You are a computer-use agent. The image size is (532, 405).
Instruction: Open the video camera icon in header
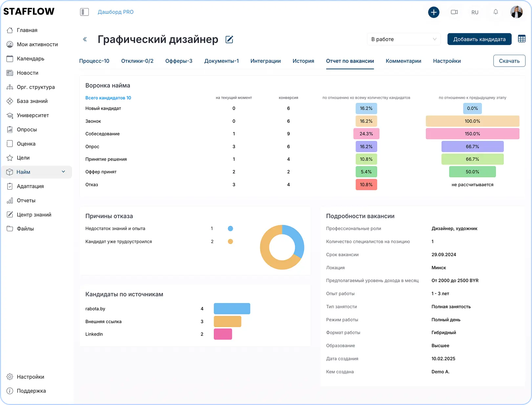point(454,12)
